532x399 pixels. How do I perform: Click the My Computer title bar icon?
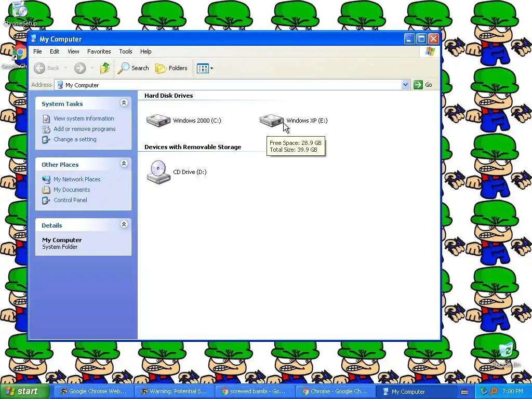34,38
